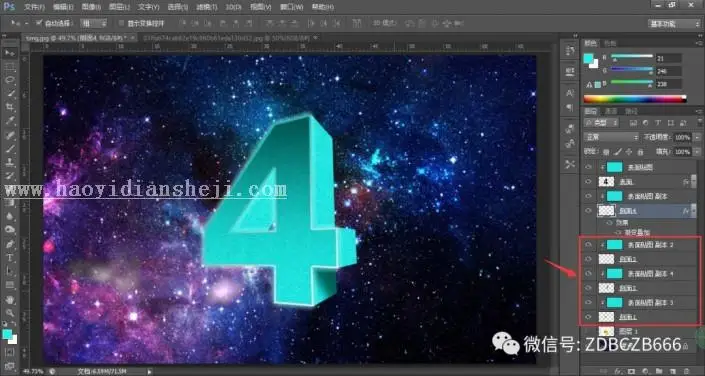Open the Paragraph panel icon in the dock
Viewport: 705px width, 376px height.
click(x=570, y=107)
